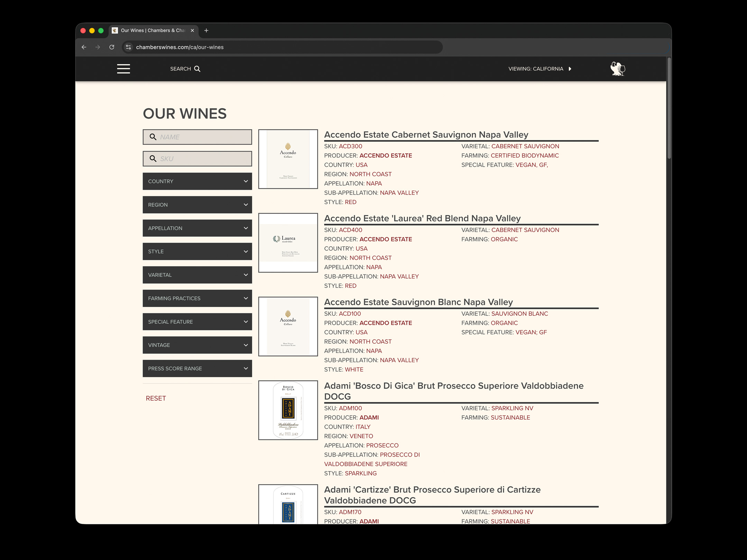Expand the SPECIAL FEATURE filter dropdown
Viewport: 747px width, 560px height.
point(197,322)
